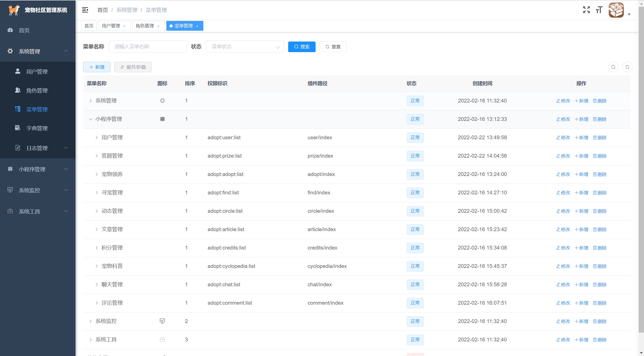The image size is (644, 356).
Task: Collapse the top-level 小程序管理 table row
Action: pos(91,119)
